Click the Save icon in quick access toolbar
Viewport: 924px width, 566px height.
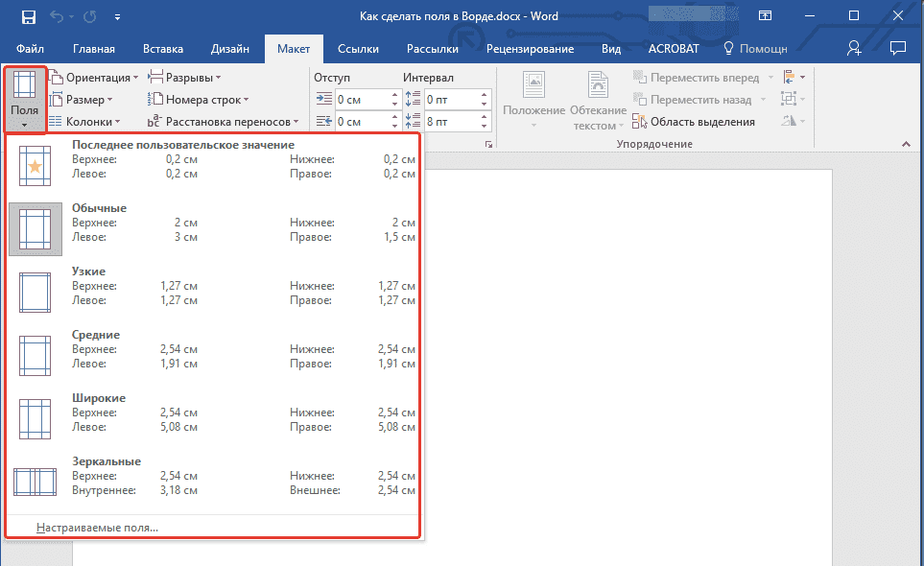click(29, 16)
